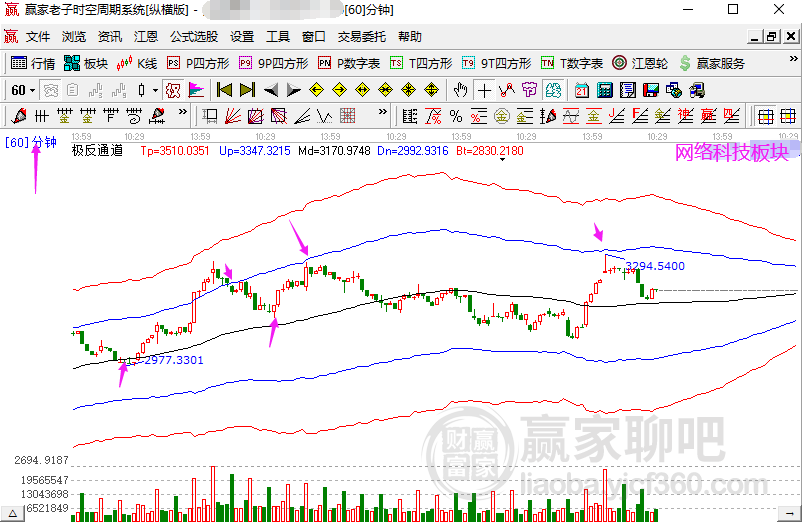Open the 帮助 menu
802x522 pixels.
click(x=410, y=37)
